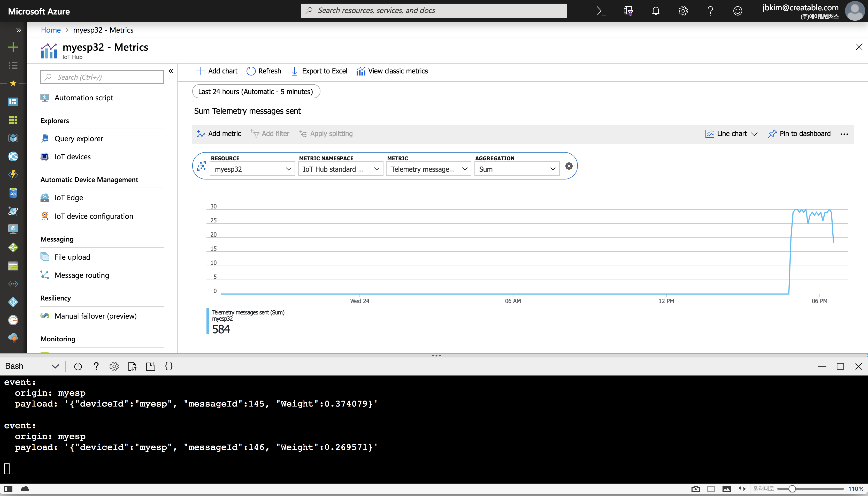
Task: Click Export to Excel
Action: (x=319, y=71)
